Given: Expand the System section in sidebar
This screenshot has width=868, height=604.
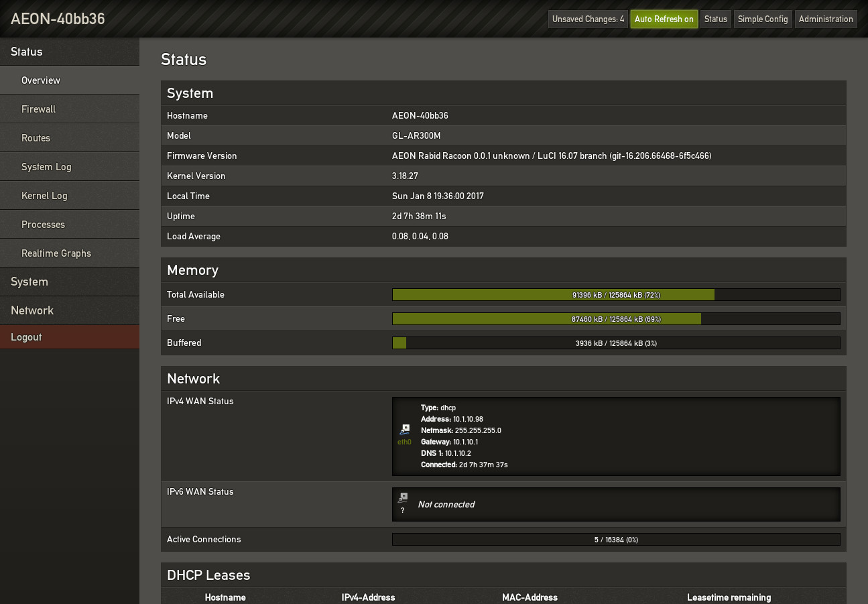Looking at the screenshot, I should pos(29,282).
